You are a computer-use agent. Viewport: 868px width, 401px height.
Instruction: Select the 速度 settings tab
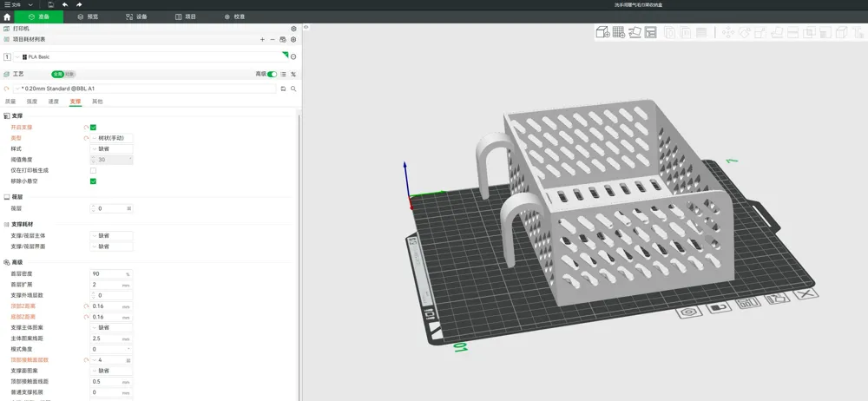click(54, 102)
